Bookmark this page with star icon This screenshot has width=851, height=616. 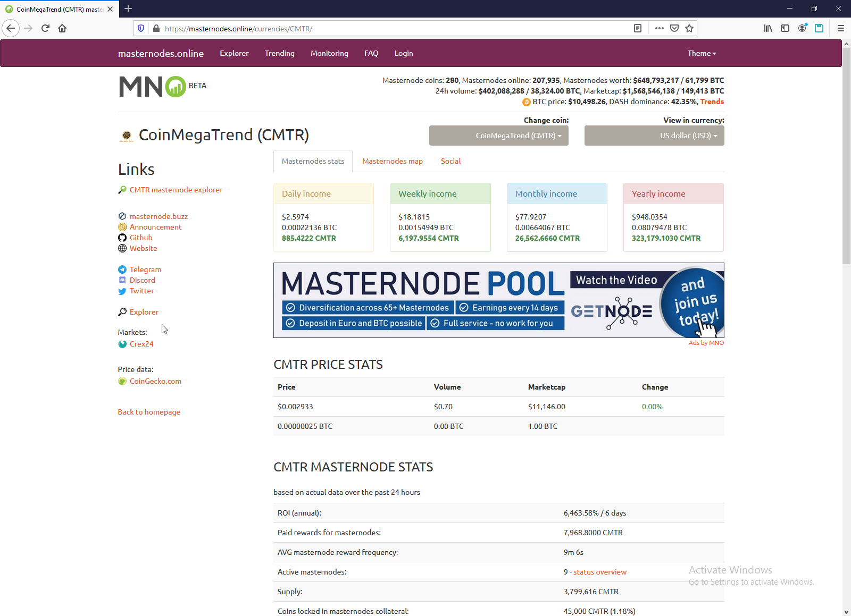click(x=689, y=28)
